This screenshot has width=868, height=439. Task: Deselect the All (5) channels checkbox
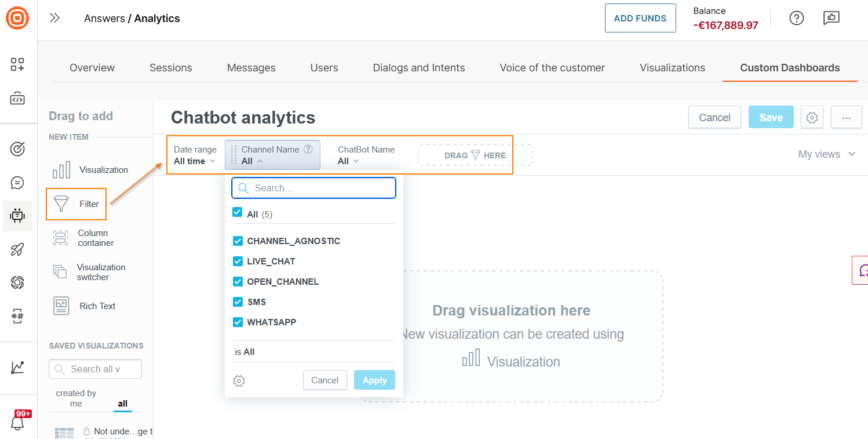238,213
